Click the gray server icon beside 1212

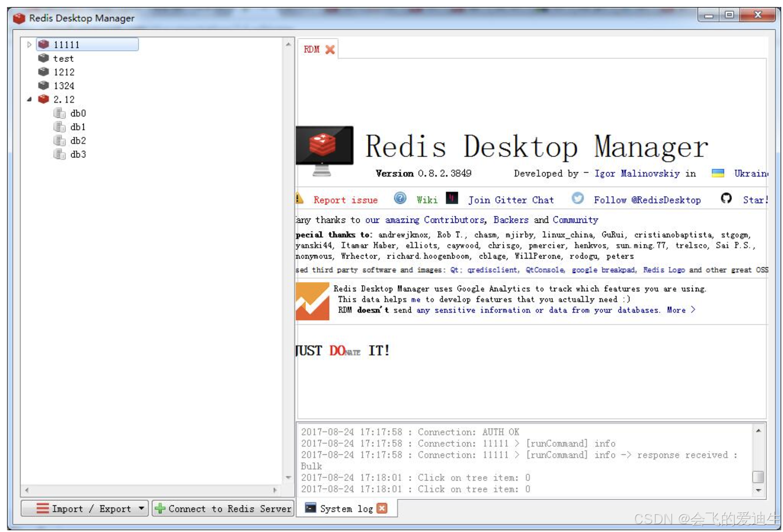coord(44,72)
